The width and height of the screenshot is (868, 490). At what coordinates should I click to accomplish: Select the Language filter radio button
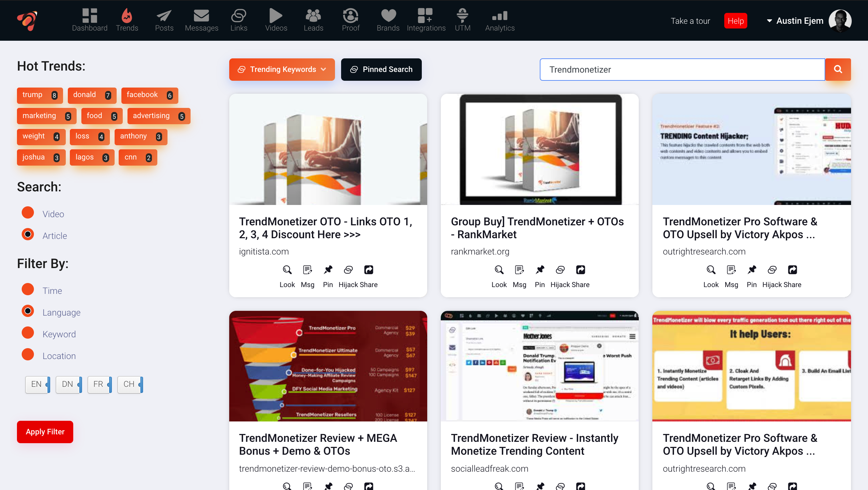(28, 311)
